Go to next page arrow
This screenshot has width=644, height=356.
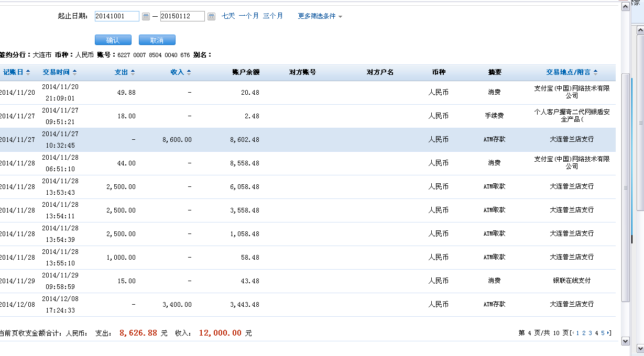click(x=609, y=333)
